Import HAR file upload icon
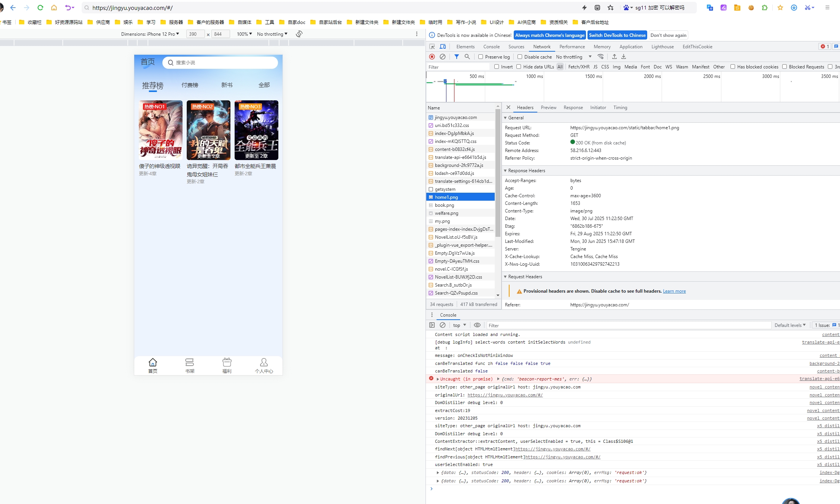 tap(615, 57)
